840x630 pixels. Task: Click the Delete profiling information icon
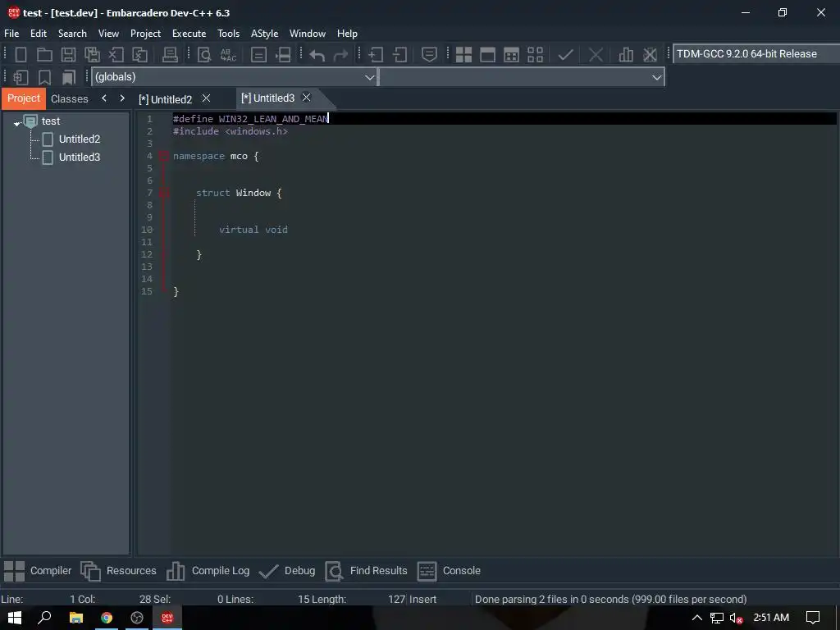click(x=650, y=55)
